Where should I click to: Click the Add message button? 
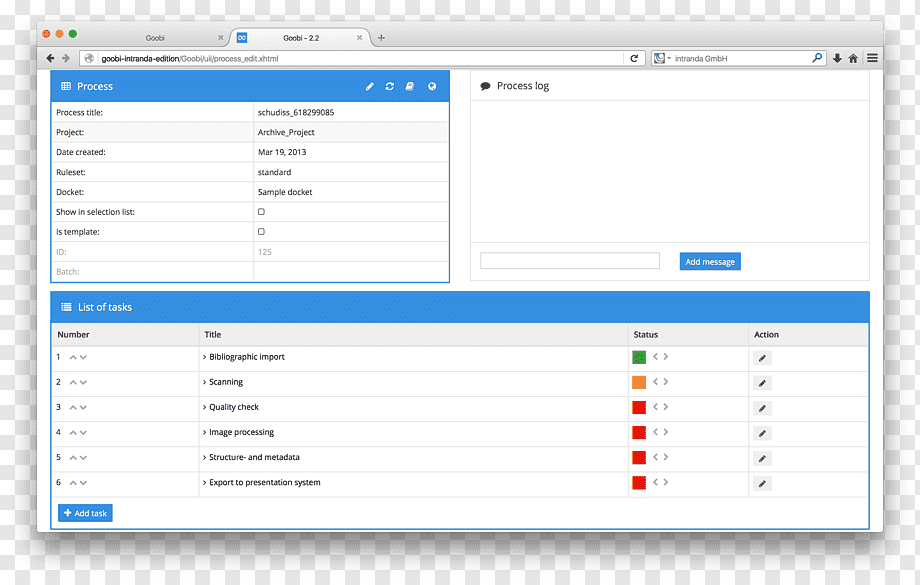coord(710,262)
